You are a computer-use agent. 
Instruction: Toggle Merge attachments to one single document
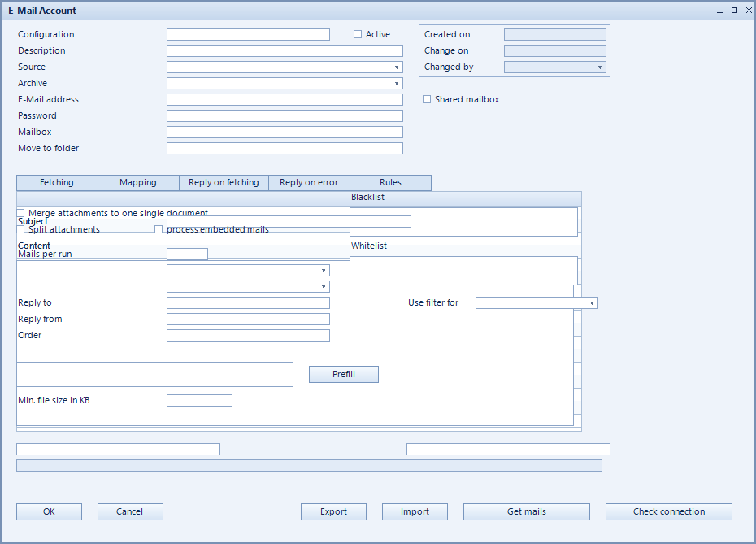click(x=20, y=213)
